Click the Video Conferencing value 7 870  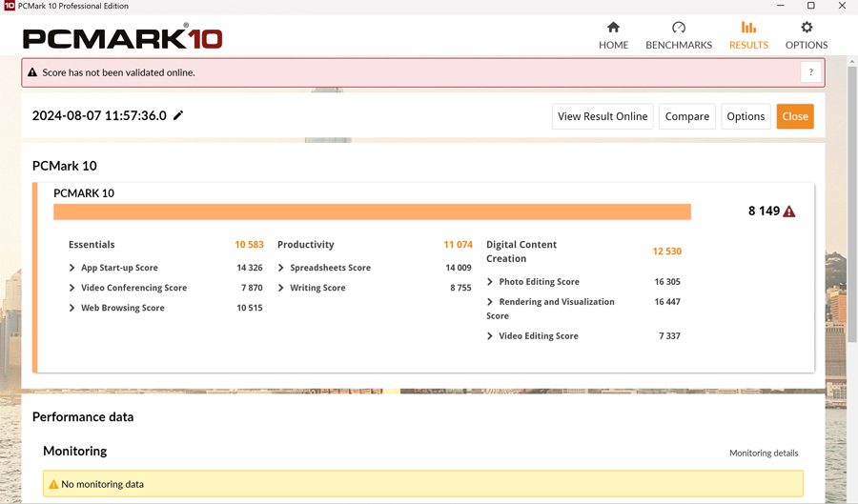[252, 288]
